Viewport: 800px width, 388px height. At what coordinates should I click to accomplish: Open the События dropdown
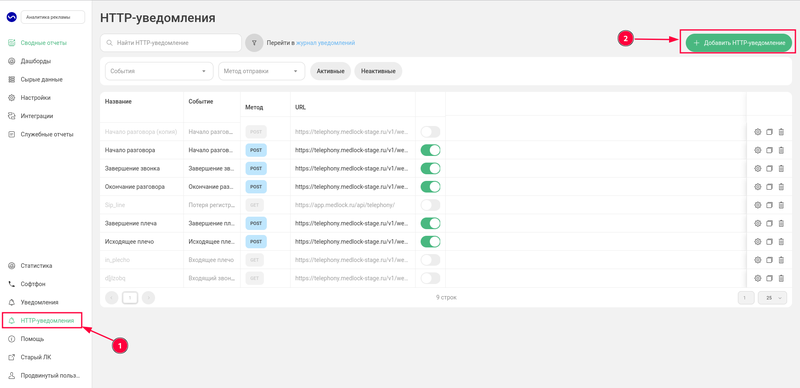pyautogui.click(x=159, y=71)
